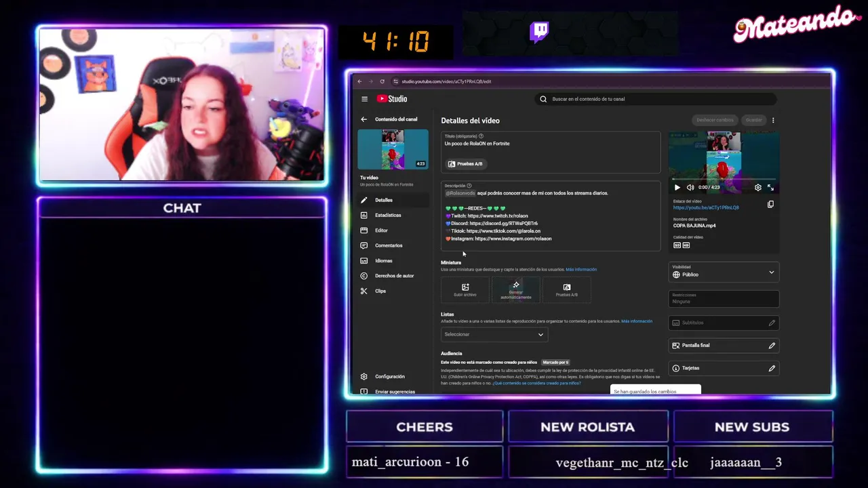Click the Restricciones Ninguna box

(724, 298)
